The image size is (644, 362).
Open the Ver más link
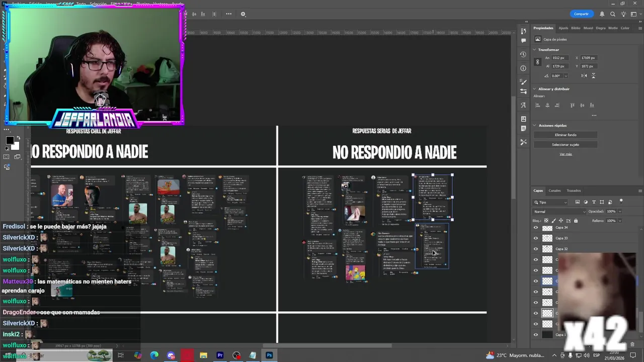coord(566,154)
